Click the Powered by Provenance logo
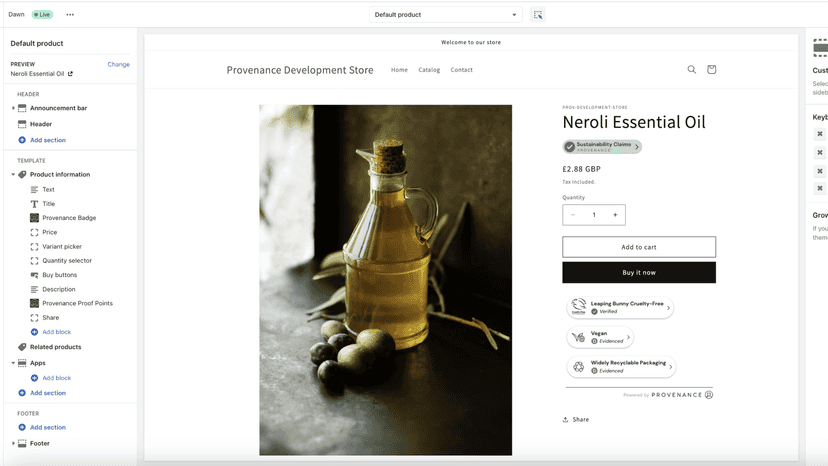Screen dimensions: 828x466 [668, 395]
